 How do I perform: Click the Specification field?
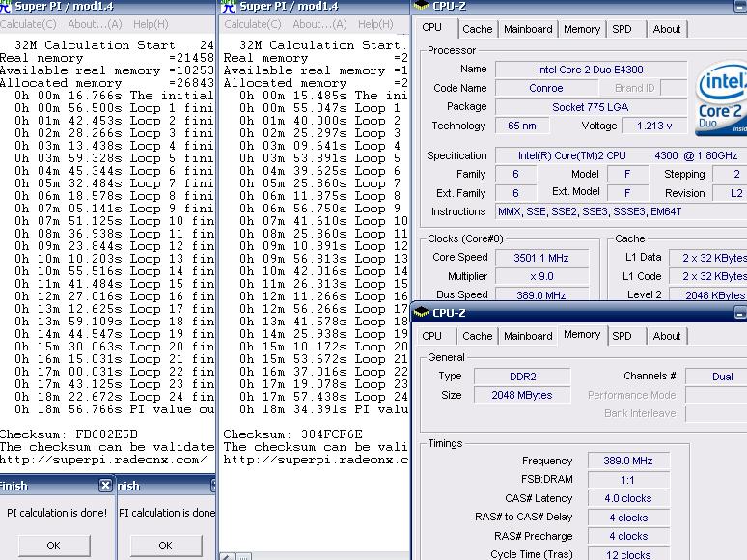[621, 155]
